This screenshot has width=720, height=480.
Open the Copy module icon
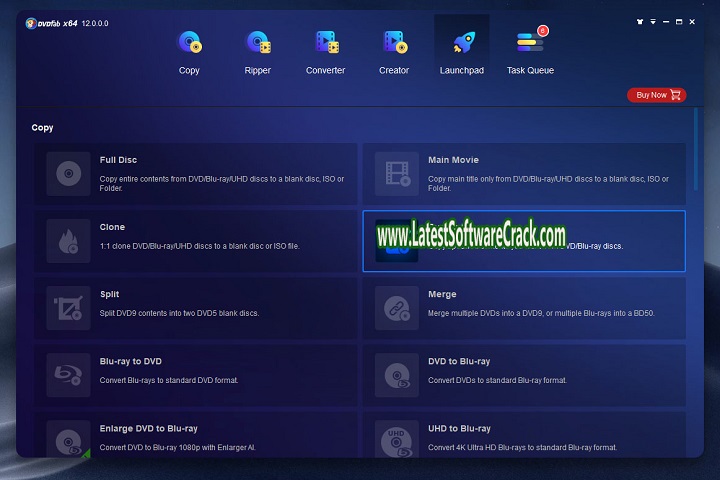coord(189,43)
